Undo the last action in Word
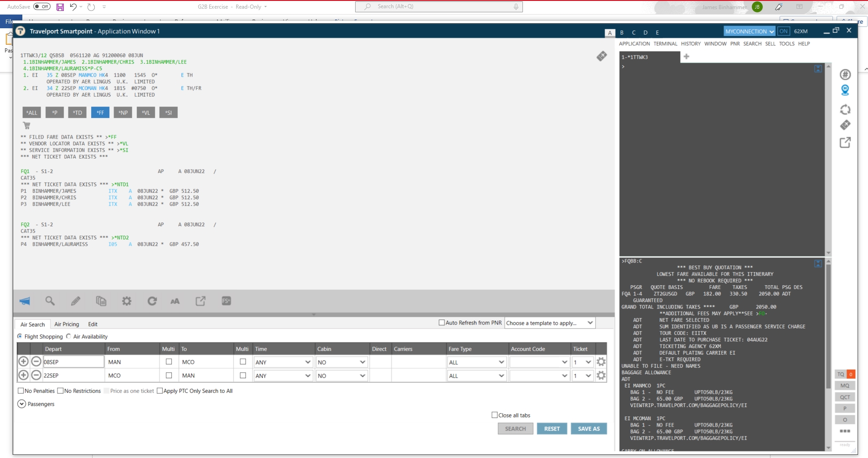The width and height of the screenshot is (868, 458). click(73, 7)
